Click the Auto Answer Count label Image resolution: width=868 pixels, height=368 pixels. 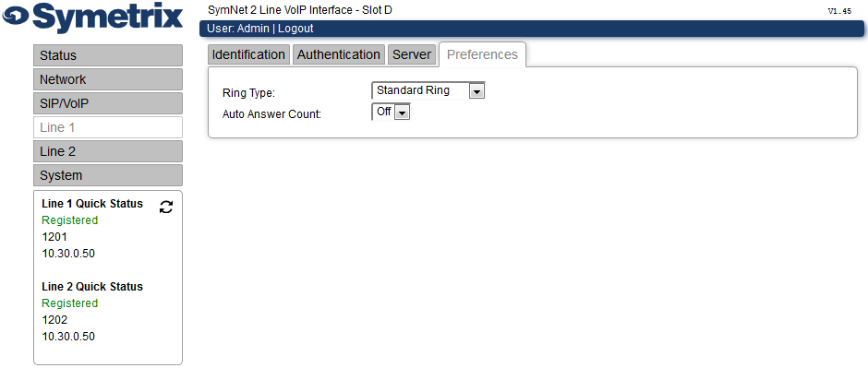point(271,114)
